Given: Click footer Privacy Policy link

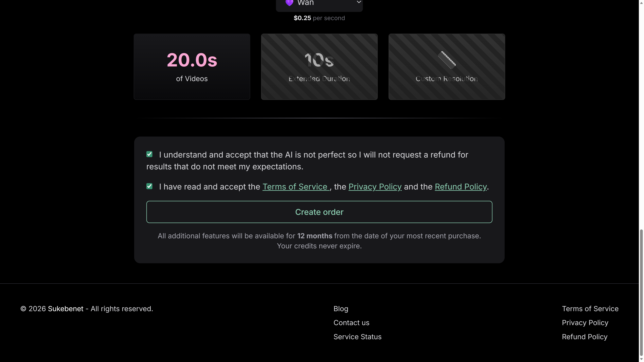Looking at the screenshot, I should coord(585,323).
